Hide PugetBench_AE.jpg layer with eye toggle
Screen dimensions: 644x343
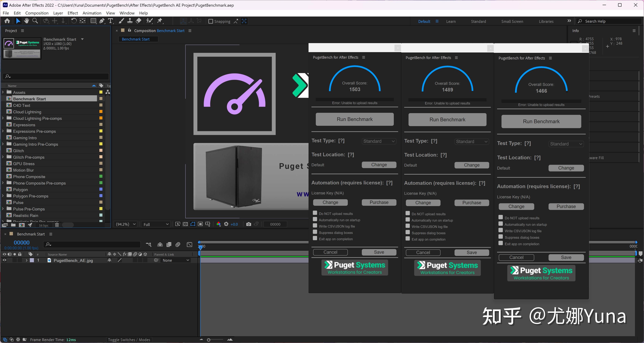[4, 260]
